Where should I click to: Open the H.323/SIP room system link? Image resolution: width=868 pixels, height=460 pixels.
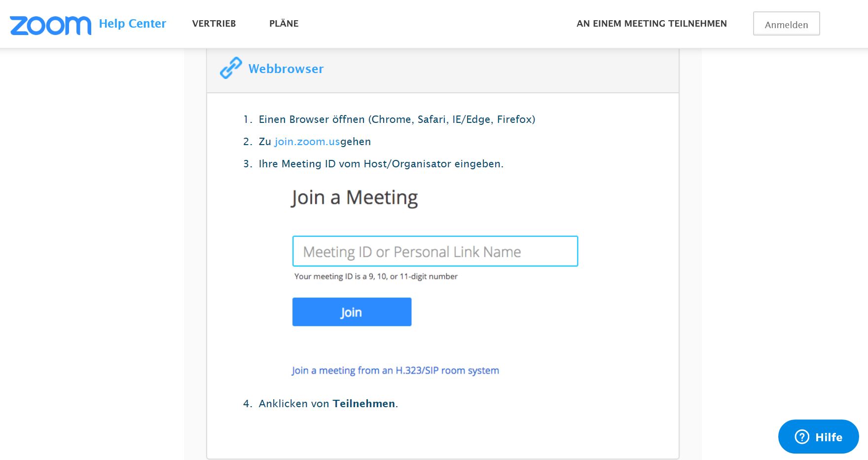pos(395,370)
